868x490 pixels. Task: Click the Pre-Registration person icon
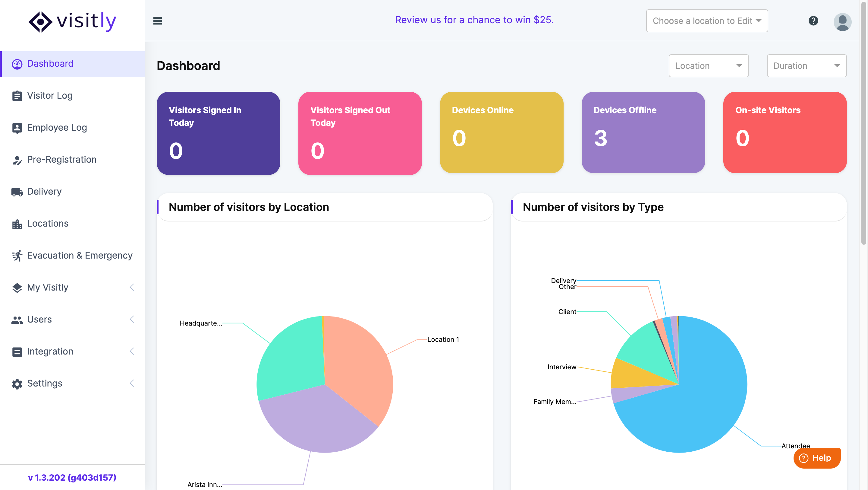pos(17,160)
